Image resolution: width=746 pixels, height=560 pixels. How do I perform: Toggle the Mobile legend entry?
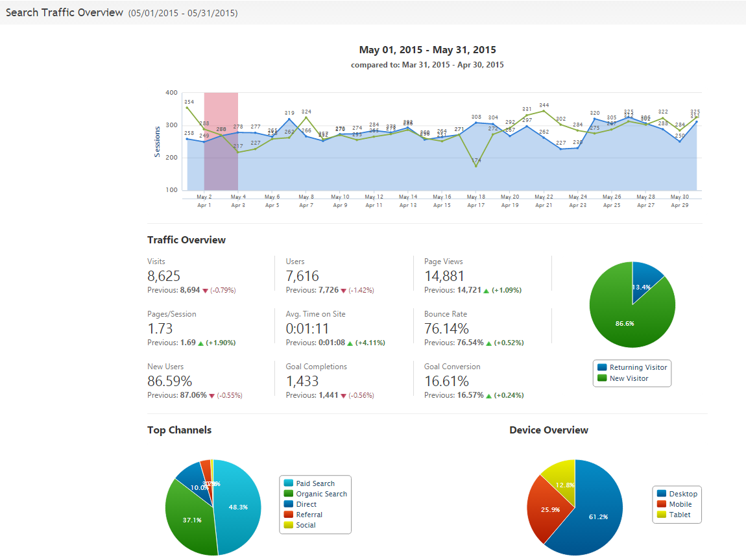(680, 504)
